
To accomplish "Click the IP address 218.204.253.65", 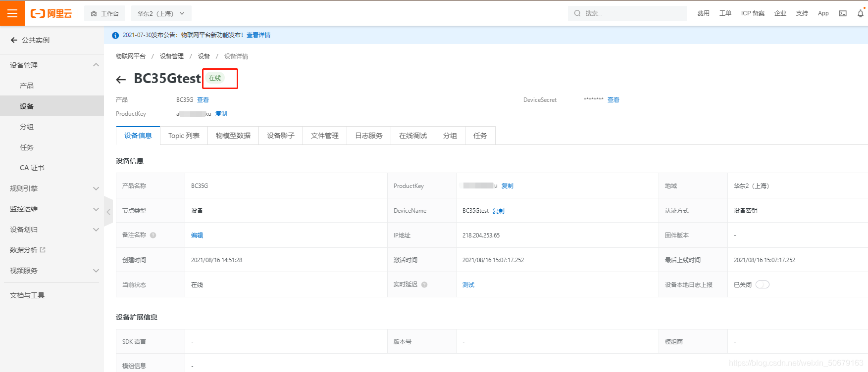I will point(481,235).
